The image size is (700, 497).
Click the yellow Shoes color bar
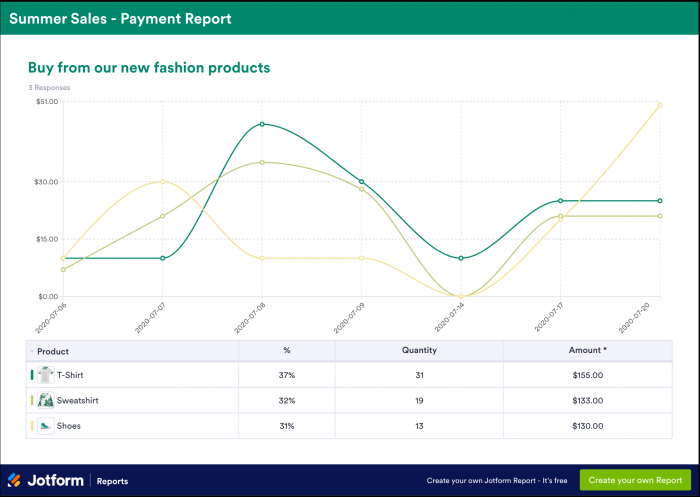click(x=32, y=426)
